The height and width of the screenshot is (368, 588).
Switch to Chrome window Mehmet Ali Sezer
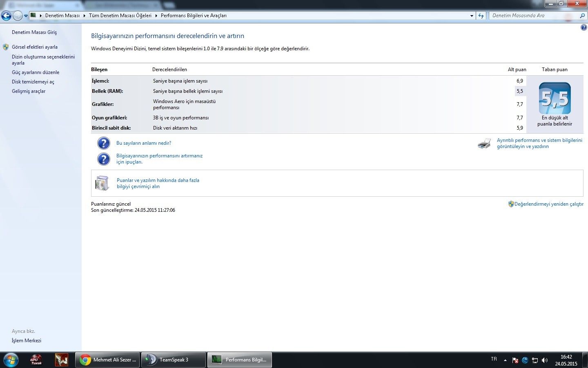[x=108, y=360]
